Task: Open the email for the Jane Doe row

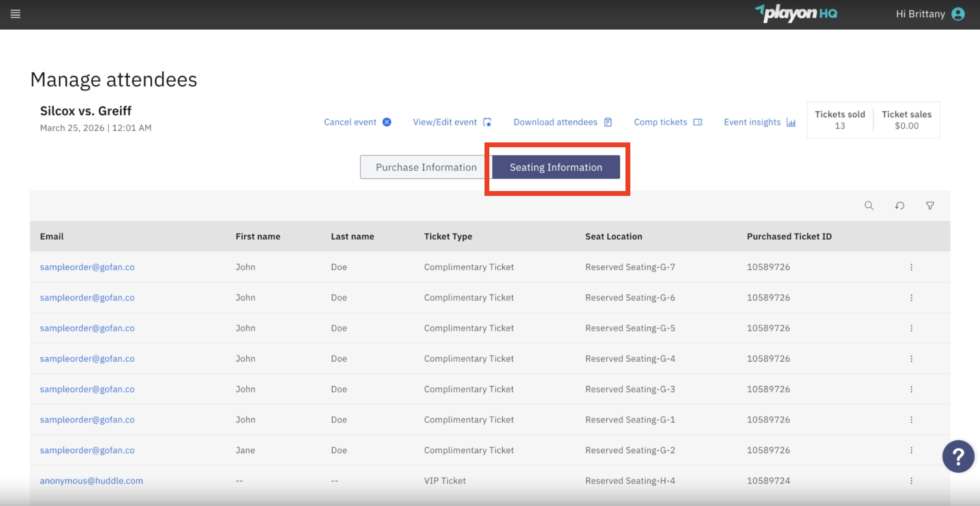Action: coord(87,450)
